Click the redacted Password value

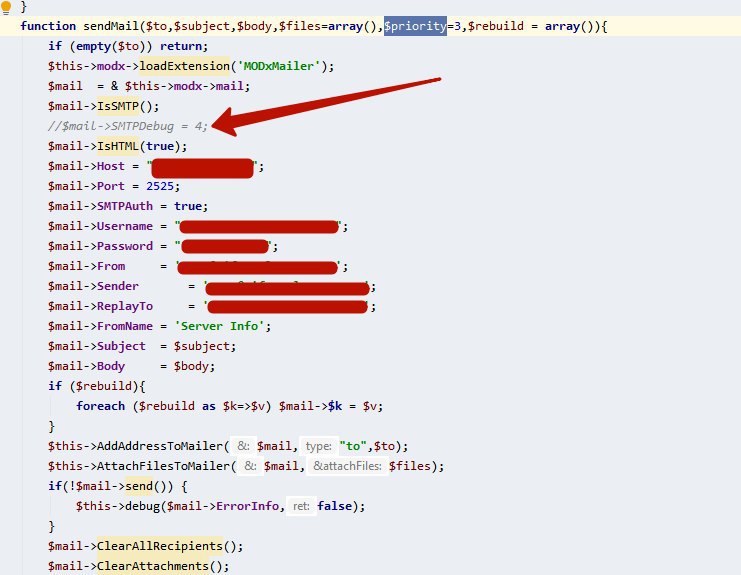[225, 246]
